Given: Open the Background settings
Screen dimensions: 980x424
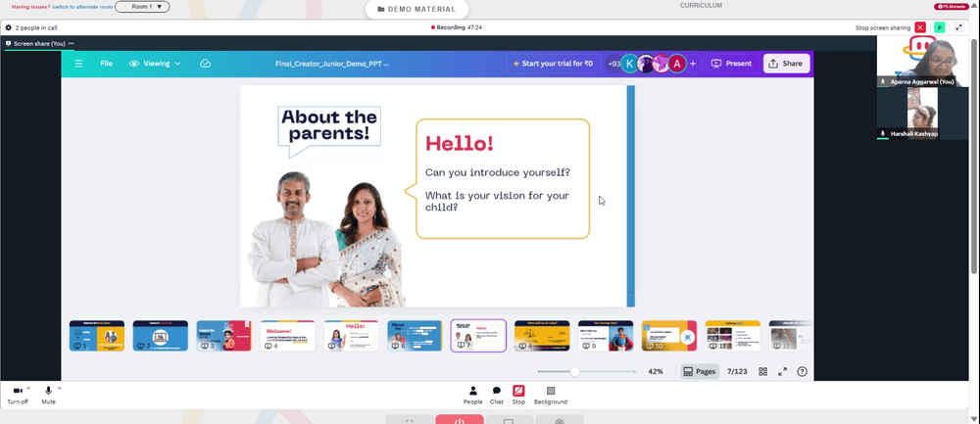Looking at the screenshot, I should click(x=551, y=396).
